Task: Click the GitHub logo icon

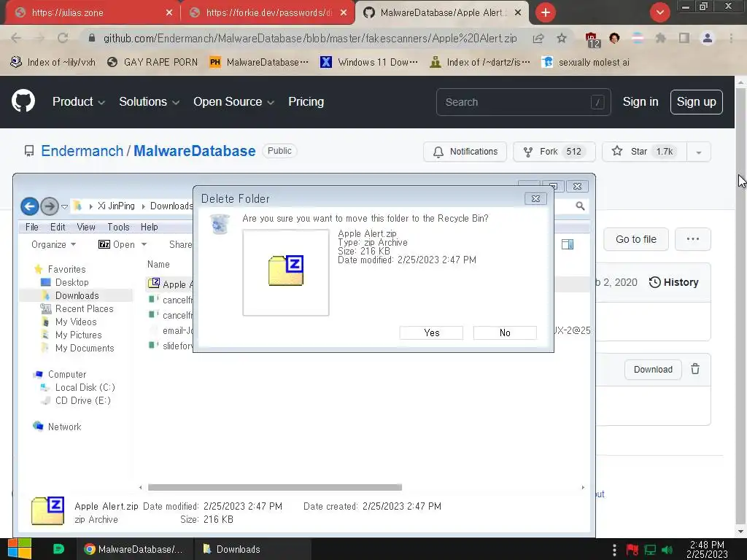Action: click(23, 101)
